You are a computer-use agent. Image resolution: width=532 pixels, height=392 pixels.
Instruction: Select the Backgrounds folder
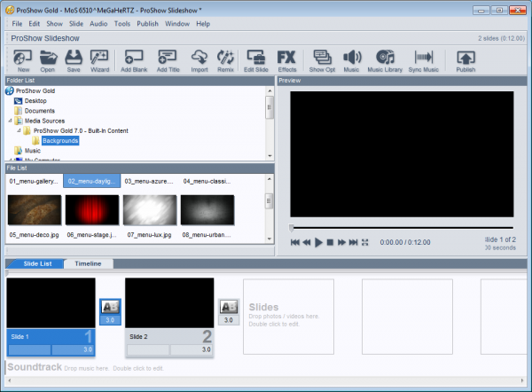coord(60,141)
